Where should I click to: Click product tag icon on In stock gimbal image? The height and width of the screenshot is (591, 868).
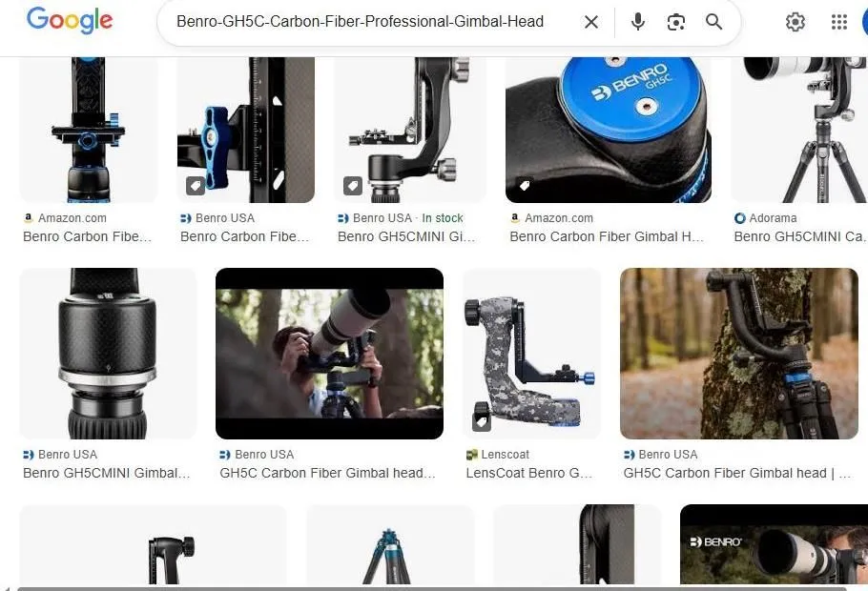click(x=353, y=186)
